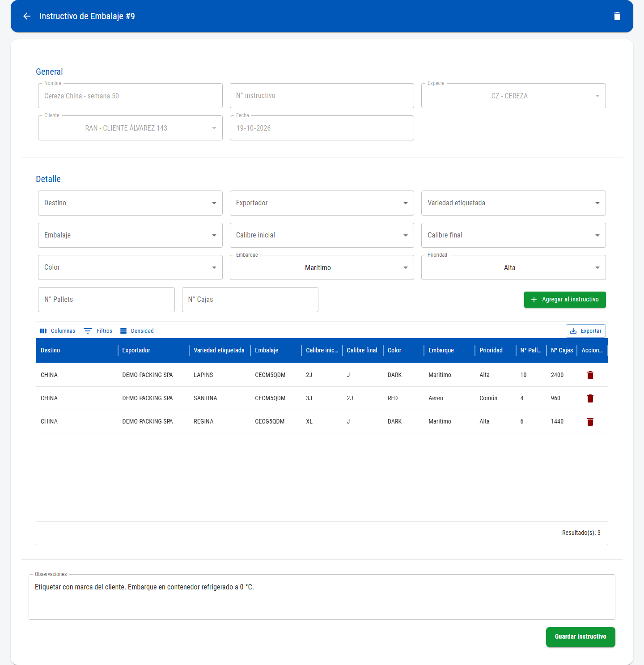Open the Color dropdown
Image resolution: width=644 pixels, height=665 pixels.
pos(130,267)
